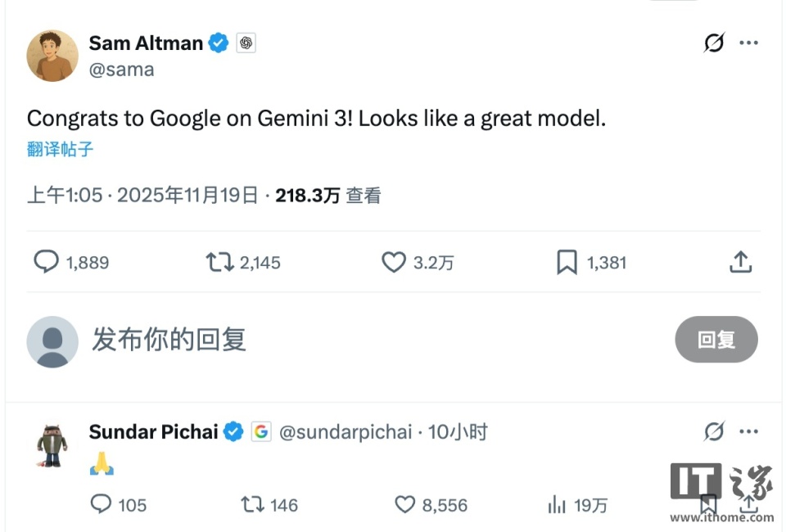Open Grok analysis on Sundar Pichai's reply
This screenshot has height=532, width=786.
[x=714, y=431]
